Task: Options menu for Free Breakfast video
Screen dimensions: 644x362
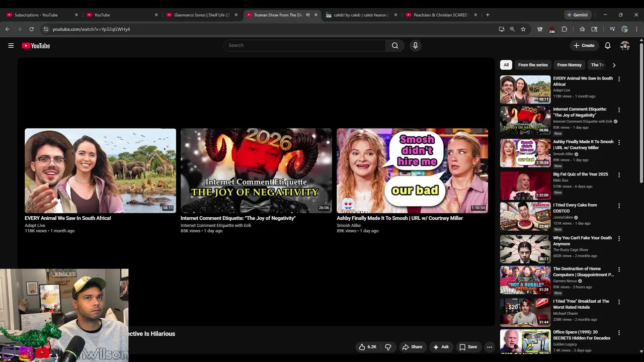Action: [x=619, y=302]
